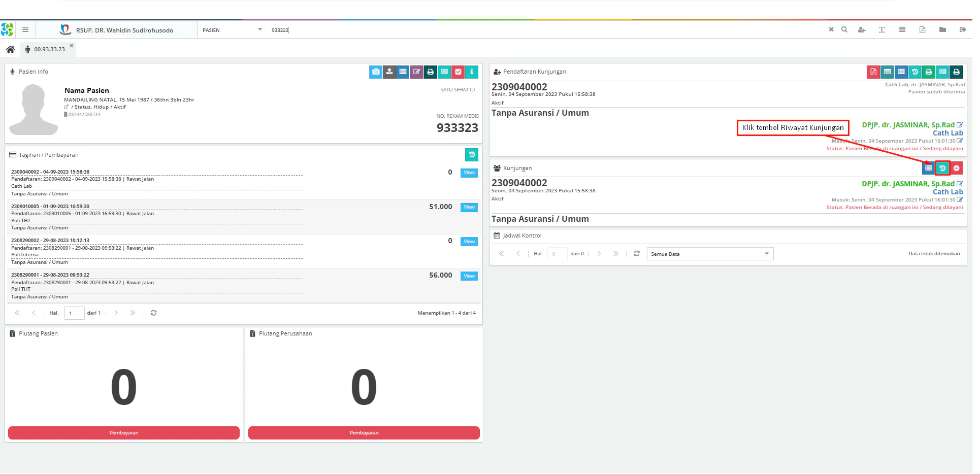This screenshot has width=980, height=474.
Task: Open the Semua Data filter dropdown
Action: click(x=710, y=254)
